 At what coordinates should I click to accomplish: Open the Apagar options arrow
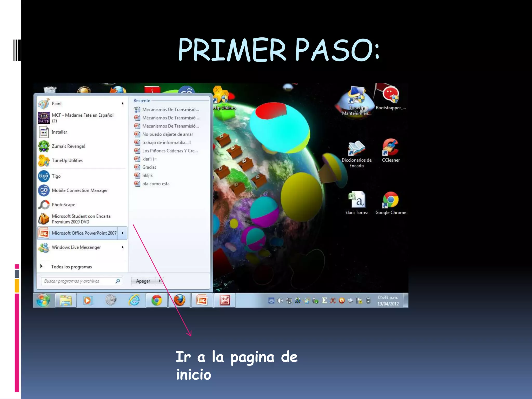160,281
